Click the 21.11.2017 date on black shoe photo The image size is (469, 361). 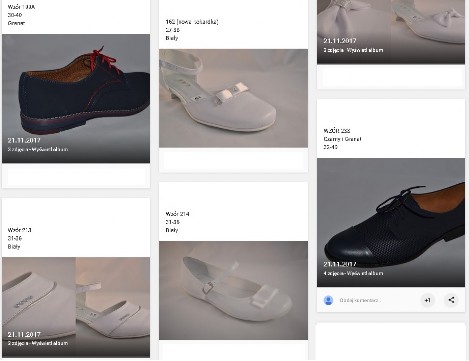click(x=340, y=264)
